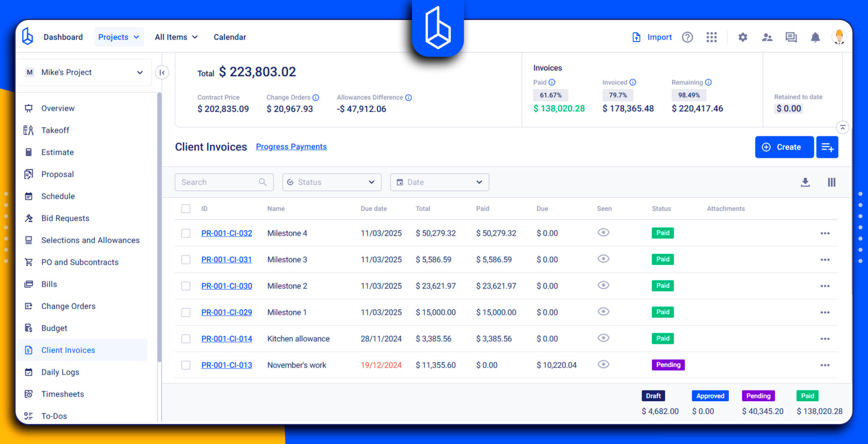Click the search magnifier icon
Image resolution: width=868 pixels, height=444 pixels.
click(x=263, y=182)
